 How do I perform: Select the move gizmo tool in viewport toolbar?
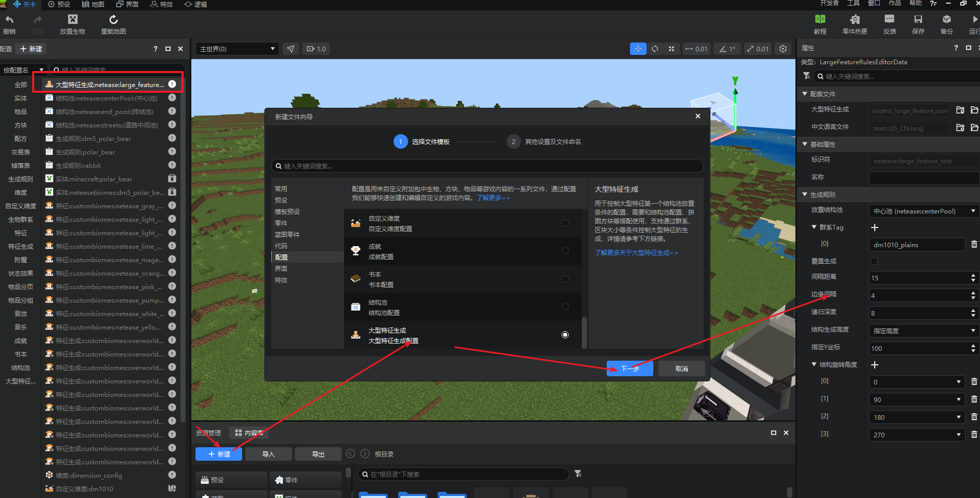coord(638,49)
